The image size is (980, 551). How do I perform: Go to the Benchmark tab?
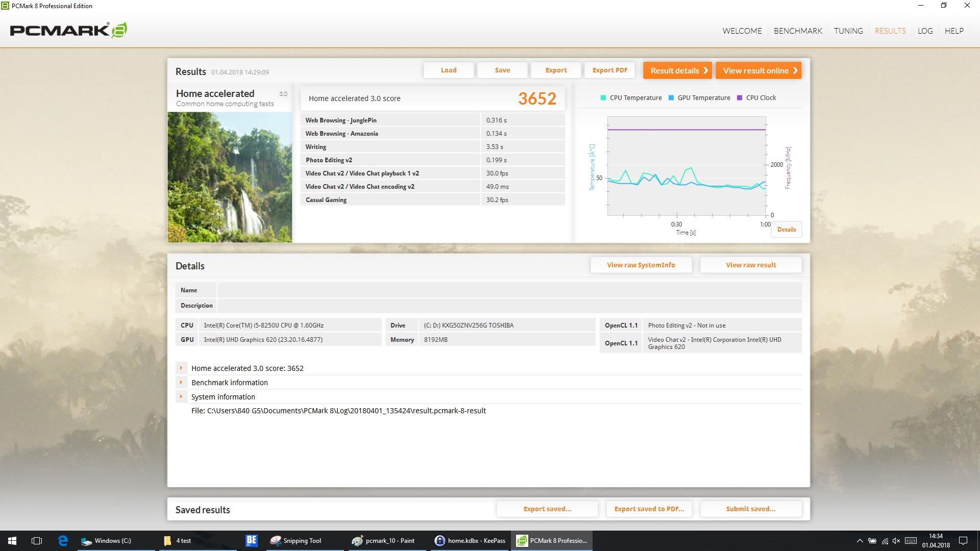(x=798, y=31)
